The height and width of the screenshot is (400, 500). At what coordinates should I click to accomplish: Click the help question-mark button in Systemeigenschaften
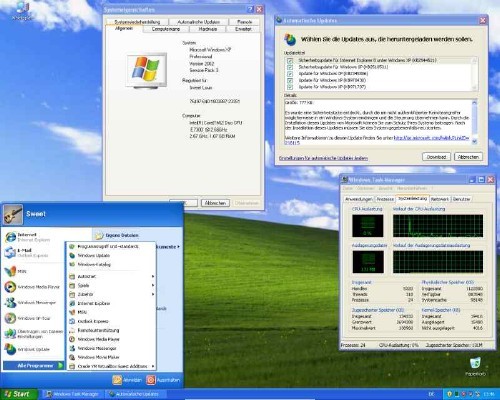[250, 9]
